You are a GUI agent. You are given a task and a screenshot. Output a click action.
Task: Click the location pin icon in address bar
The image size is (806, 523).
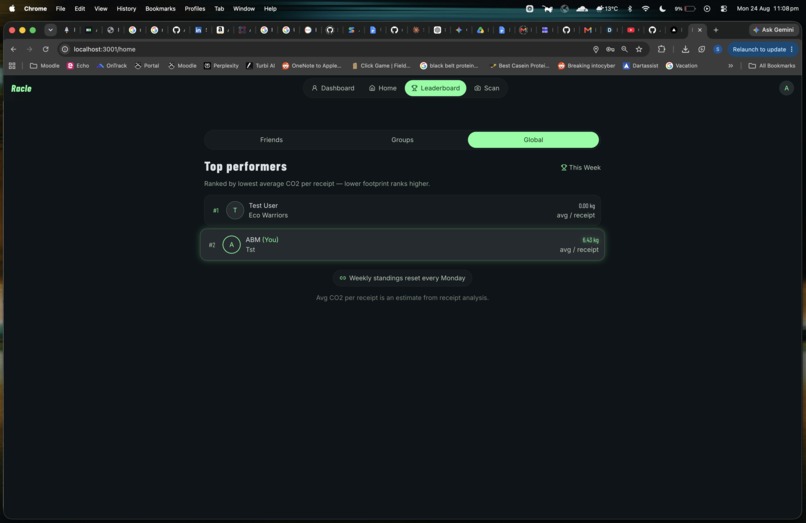[596, 49]
